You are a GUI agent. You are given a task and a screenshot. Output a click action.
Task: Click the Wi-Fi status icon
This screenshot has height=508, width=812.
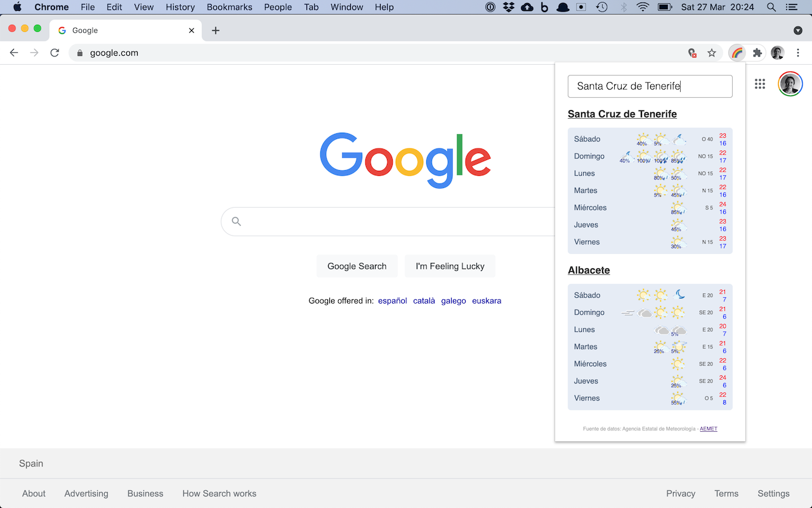(x=643, y=7)
